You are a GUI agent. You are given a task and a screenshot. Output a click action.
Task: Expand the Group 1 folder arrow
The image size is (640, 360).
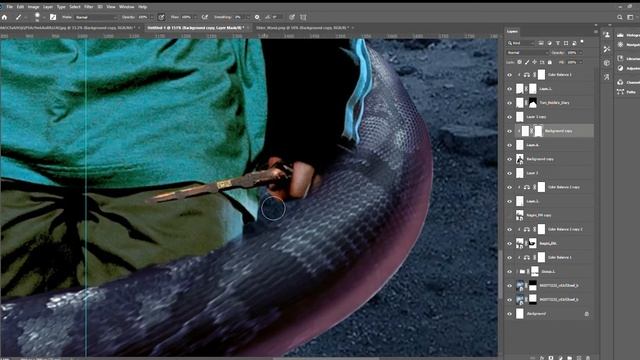click(x=517, y=272)
